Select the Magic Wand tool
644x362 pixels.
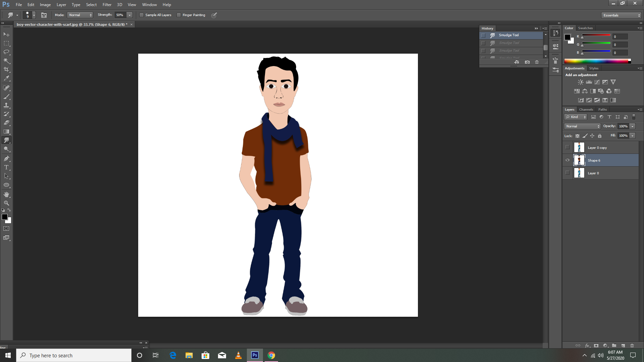pos(6,61)
